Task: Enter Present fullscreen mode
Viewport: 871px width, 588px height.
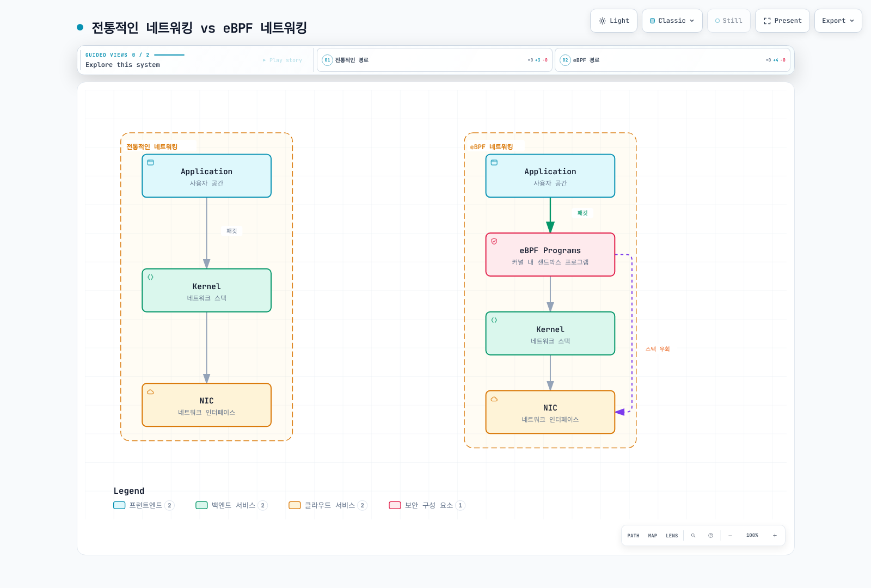Action: click(x=782, y=21)
